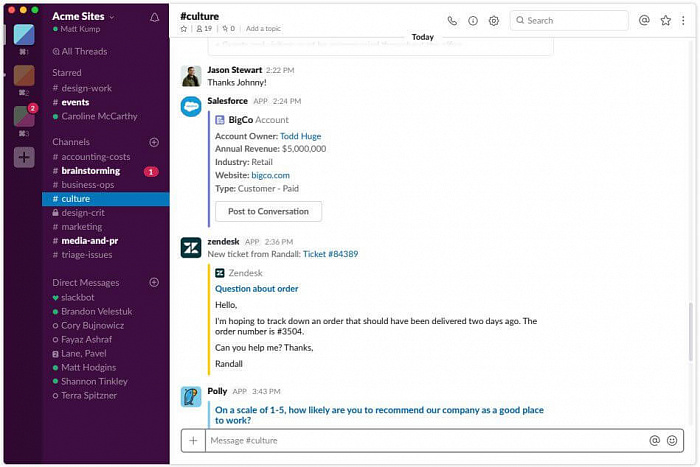The height and width of the screenshot is (467, 700).
Task: Open notifications bell in sidebar header
Action: pos(154,18)
